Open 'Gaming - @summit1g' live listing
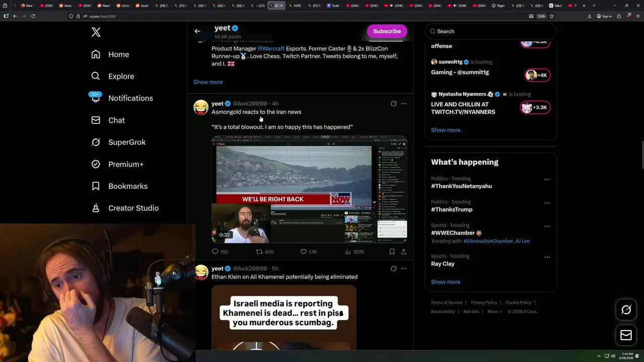This screenshot has height=362, width=644. click(460, 72)
